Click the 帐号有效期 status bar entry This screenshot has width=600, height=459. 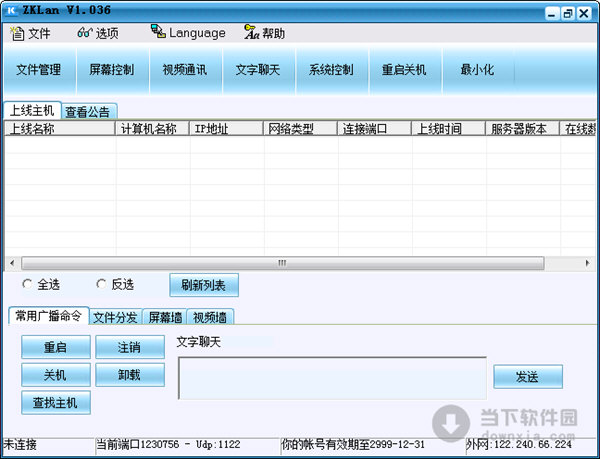tap(353, 444)
